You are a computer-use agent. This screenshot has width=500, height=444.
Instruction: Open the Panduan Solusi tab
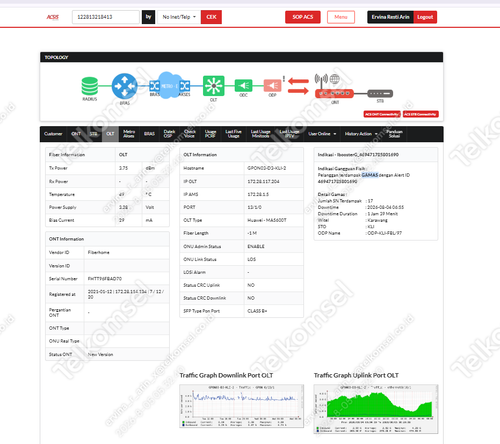pos(394,134)
